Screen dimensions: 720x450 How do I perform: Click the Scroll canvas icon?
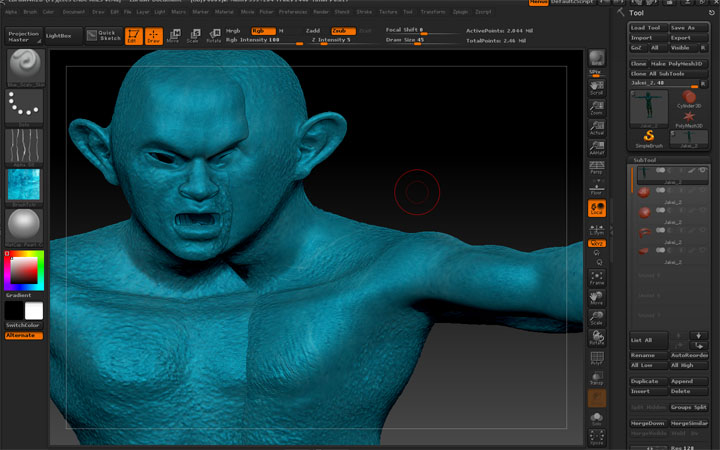click(x=596, y=90)
